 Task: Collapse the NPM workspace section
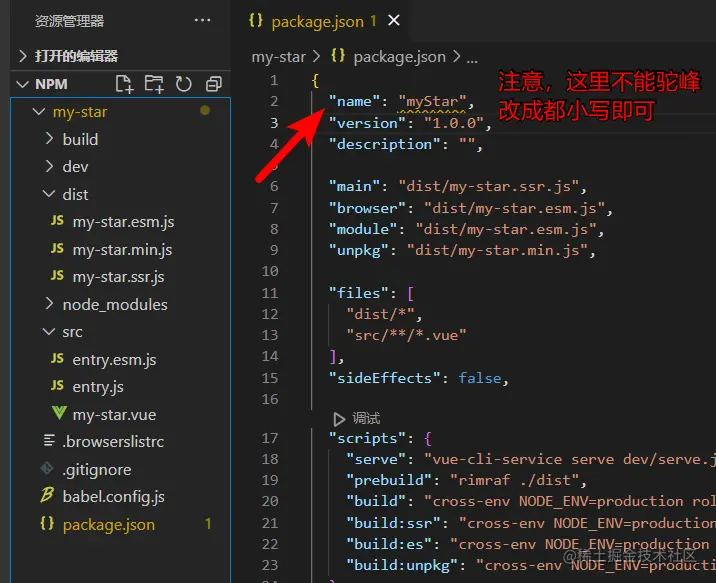point(22,84)
